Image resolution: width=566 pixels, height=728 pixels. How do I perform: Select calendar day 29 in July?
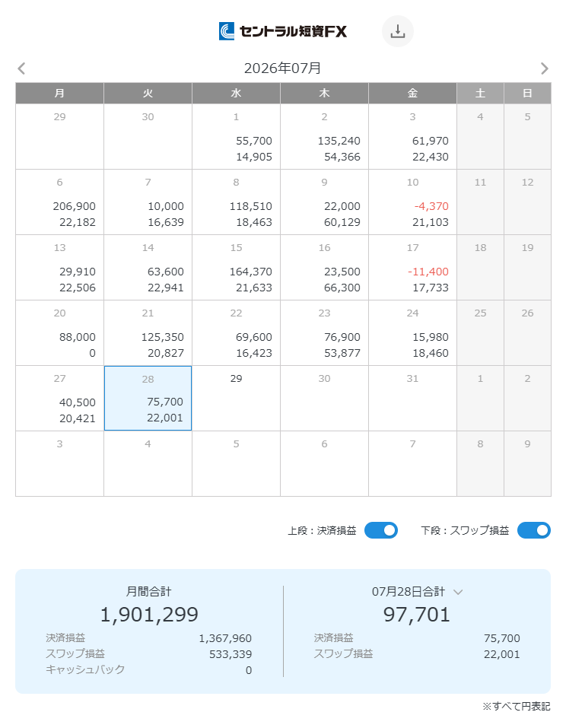coord(236,399)
